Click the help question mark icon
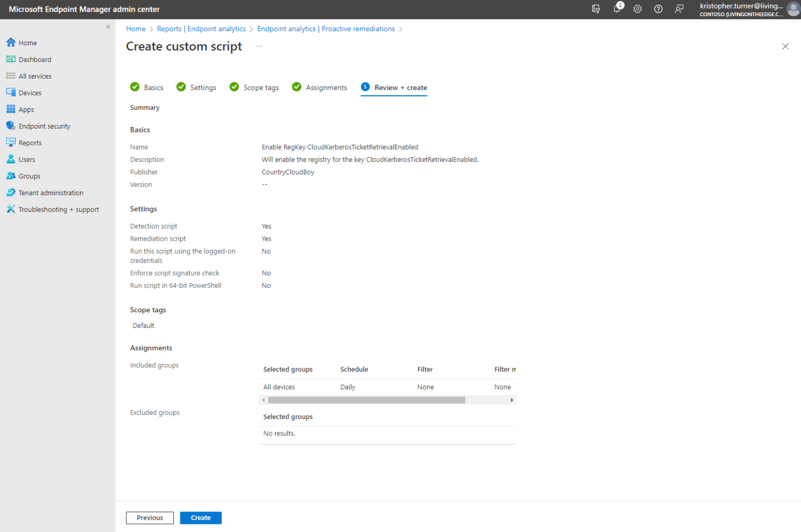This screenshot has width=801, height=532. (x=658, y=9)
